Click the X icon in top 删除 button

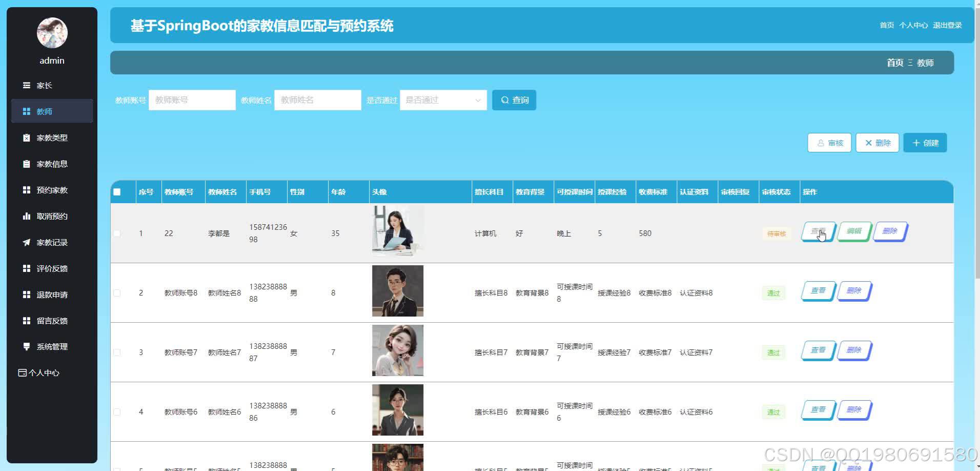click(868, 143)
